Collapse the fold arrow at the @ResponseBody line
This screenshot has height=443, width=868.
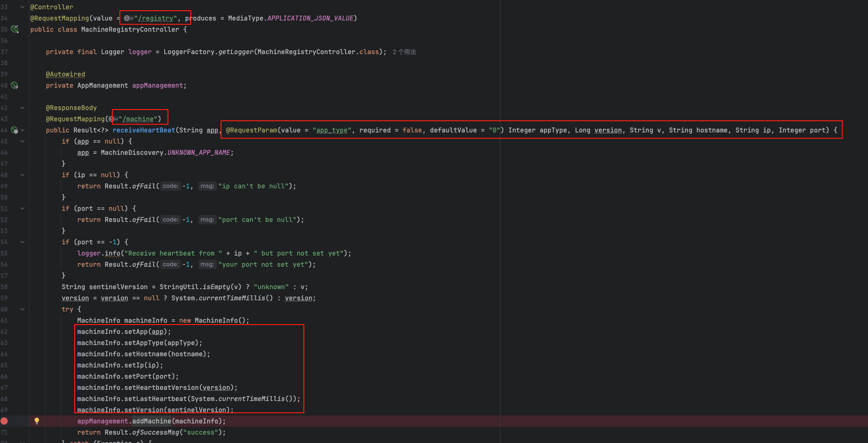click(x=22, y=108)
